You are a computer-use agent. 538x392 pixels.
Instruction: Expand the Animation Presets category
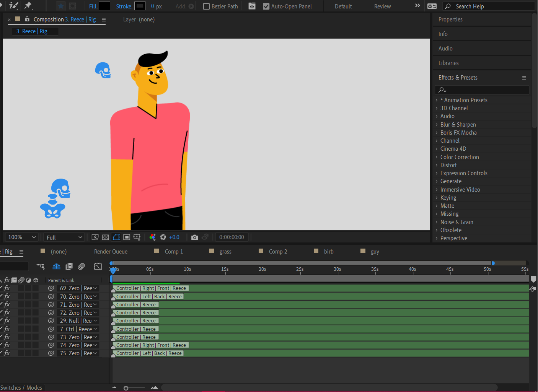point(436,100)
